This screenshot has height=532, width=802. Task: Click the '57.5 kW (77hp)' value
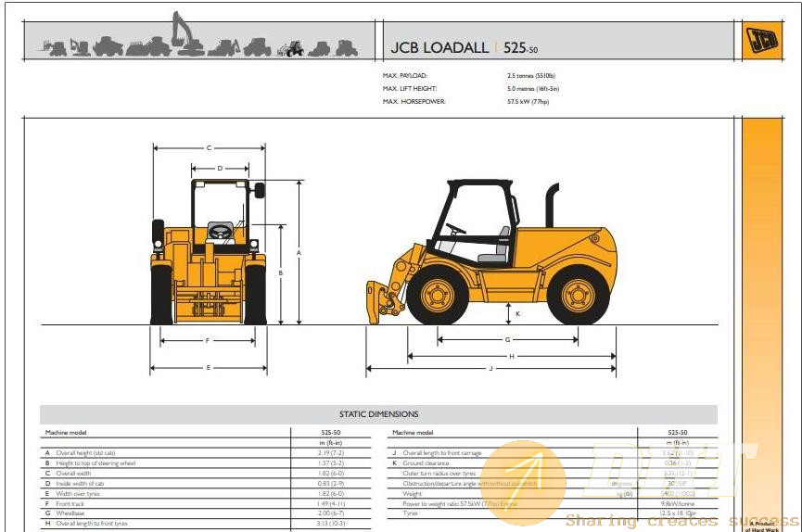(x=528, y=102)
